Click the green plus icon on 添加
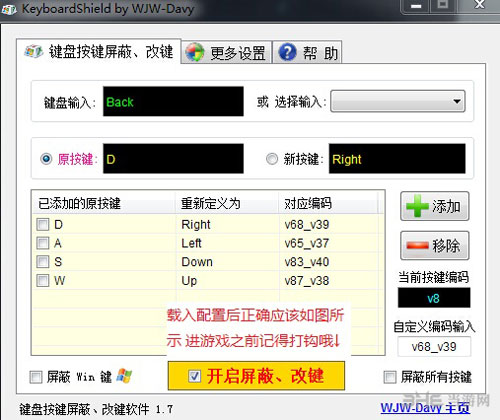Screen dimensions: 500x420 pos(417,206)
